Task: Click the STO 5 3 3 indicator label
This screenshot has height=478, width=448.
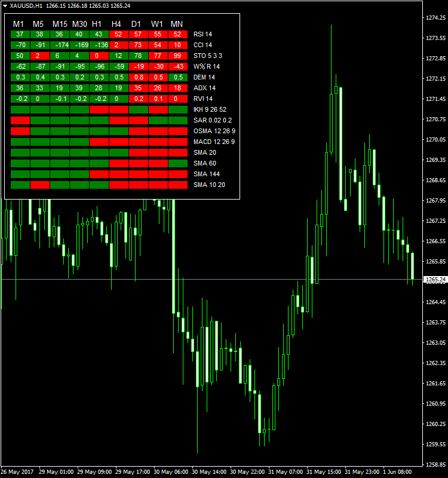Action: click(x=208, y=56)
